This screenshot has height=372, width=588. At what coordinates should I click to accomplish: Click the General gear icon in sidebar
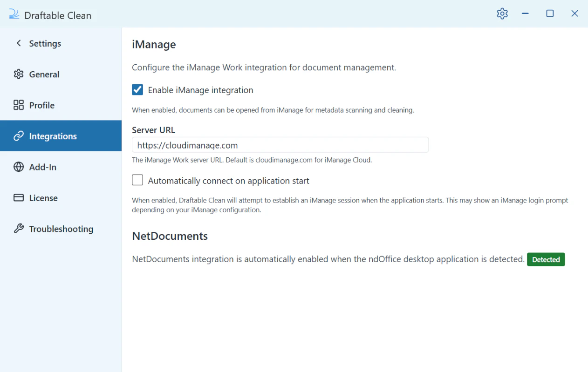(x=19, y=74)
